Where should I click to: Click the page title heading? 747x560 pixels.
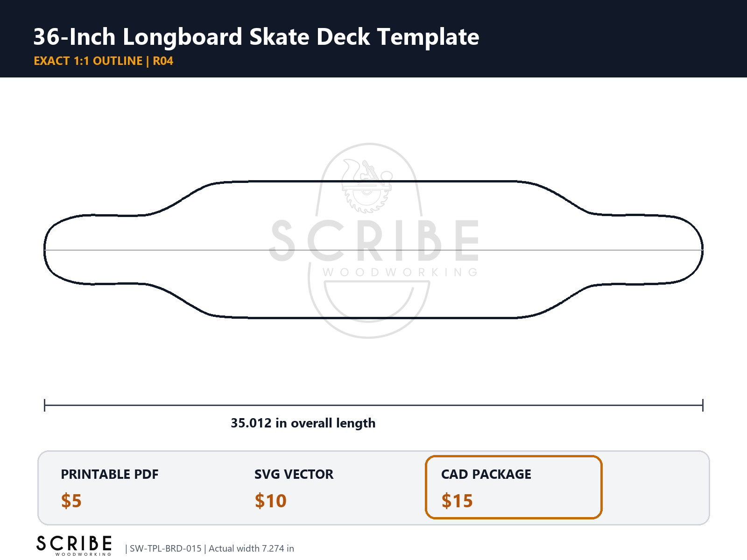click(x=256, y=36)
